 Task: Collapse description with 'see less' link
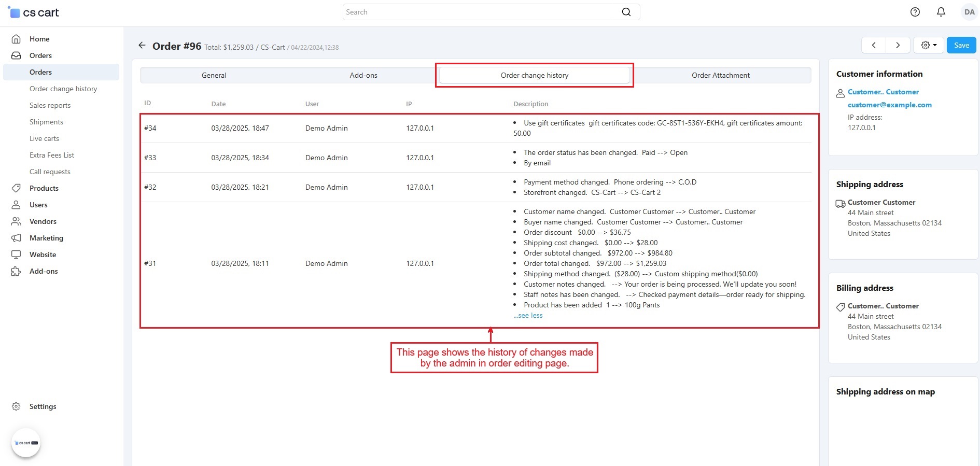pyautogui.click(x=528, y=315)
